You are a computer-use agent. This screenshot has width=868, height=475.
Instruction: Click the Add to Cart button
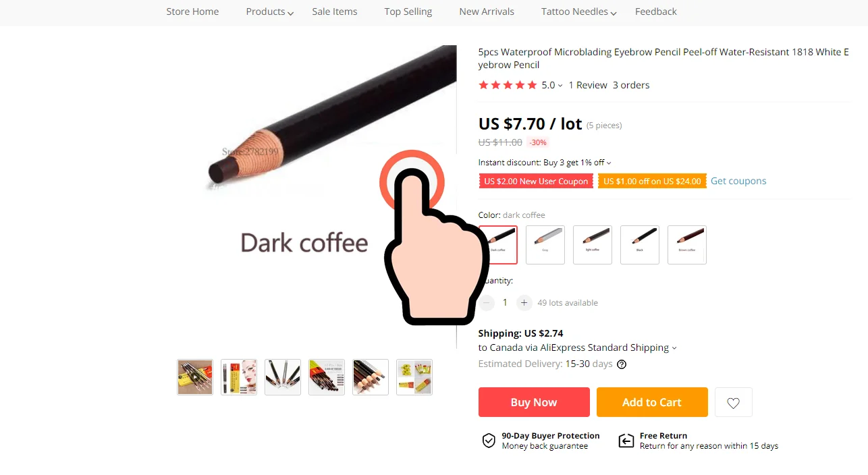652,402
